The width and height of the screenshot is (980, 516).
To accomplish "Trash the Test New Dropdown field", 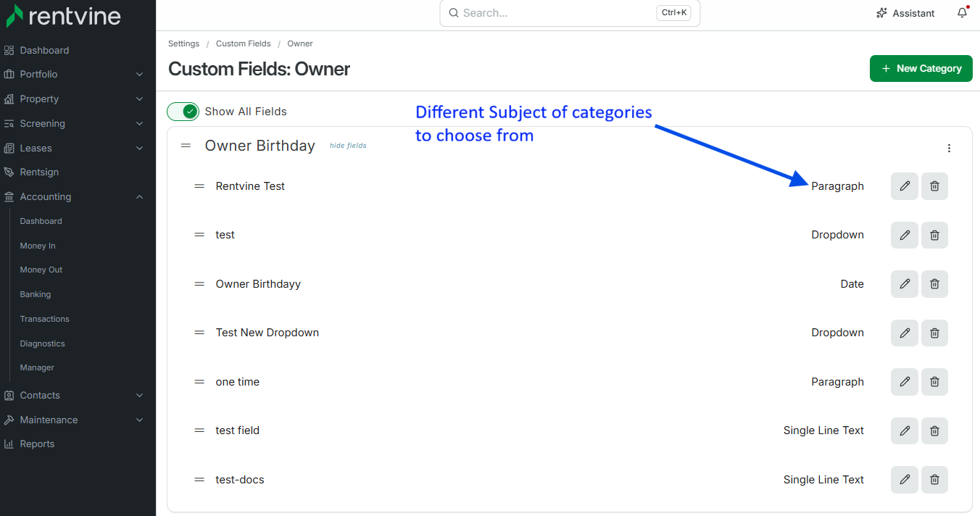I will click(934, 333).
